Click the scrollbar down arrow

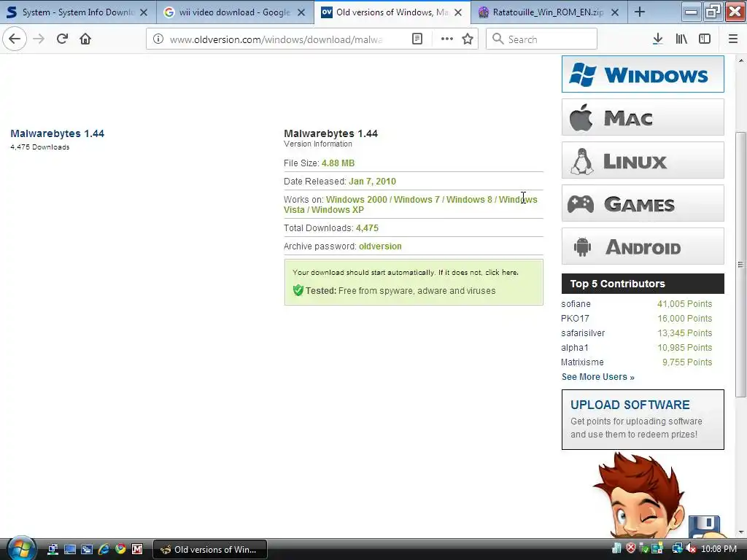[740, 532]
